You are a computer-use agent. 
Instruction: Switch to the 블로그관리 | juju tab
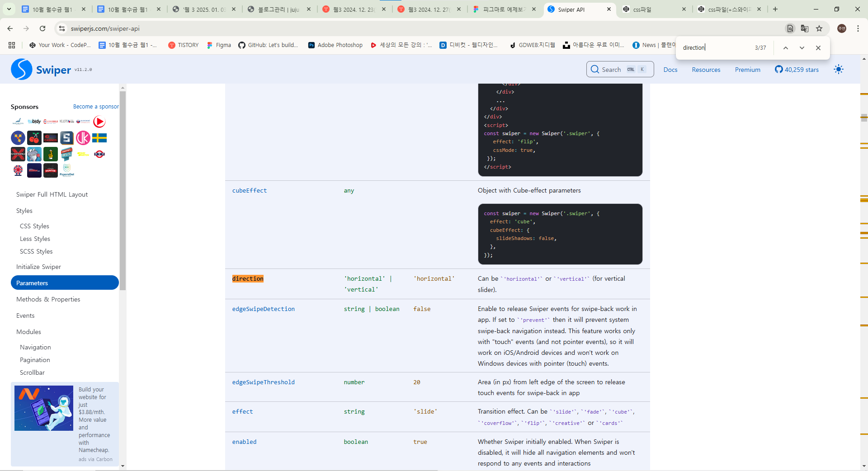pos(279,9)
